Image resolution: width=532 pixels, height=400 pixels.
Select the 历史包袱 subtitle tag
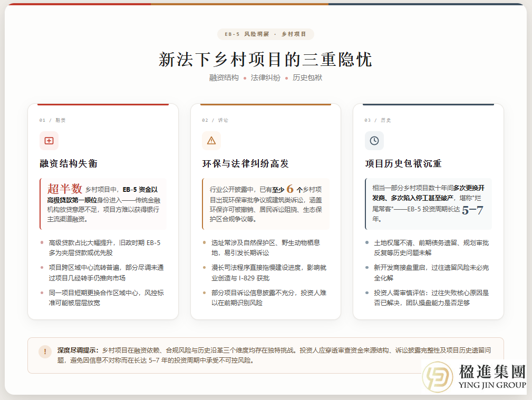point(307,77)
